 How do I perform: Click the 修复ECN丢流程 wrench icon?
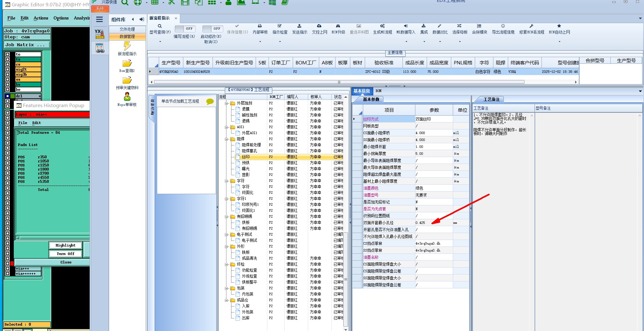point(531,26)
